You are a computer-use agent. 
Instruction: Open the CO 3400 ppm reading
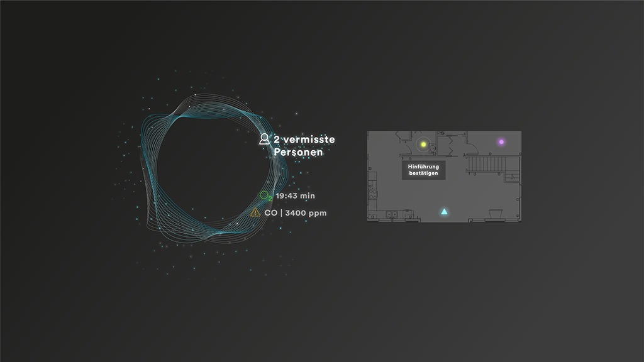(x=295, y=213)
